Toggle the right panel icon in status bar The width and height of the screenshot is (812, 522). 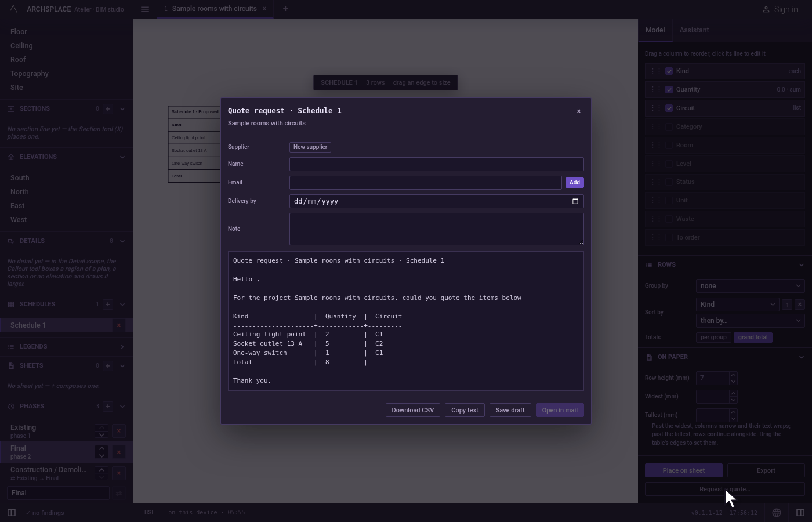click(800, 513)
